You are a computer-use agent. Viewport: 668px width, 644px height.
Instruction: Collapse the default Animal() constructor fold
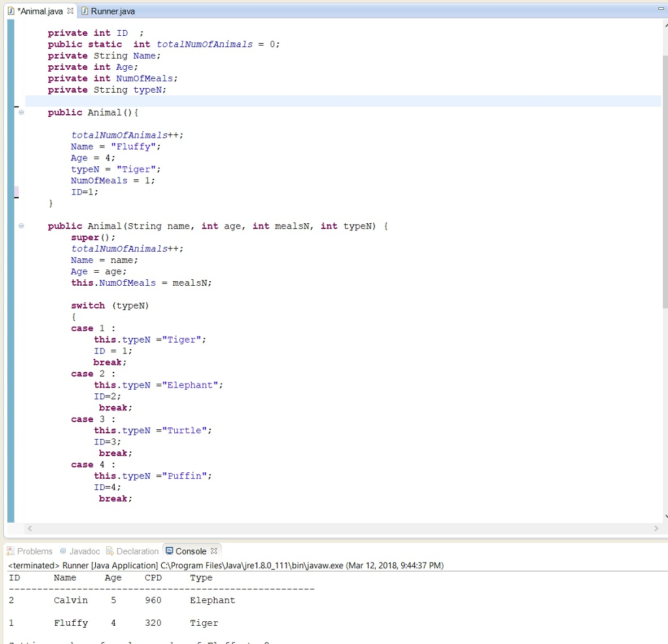(x=21, y=113)
